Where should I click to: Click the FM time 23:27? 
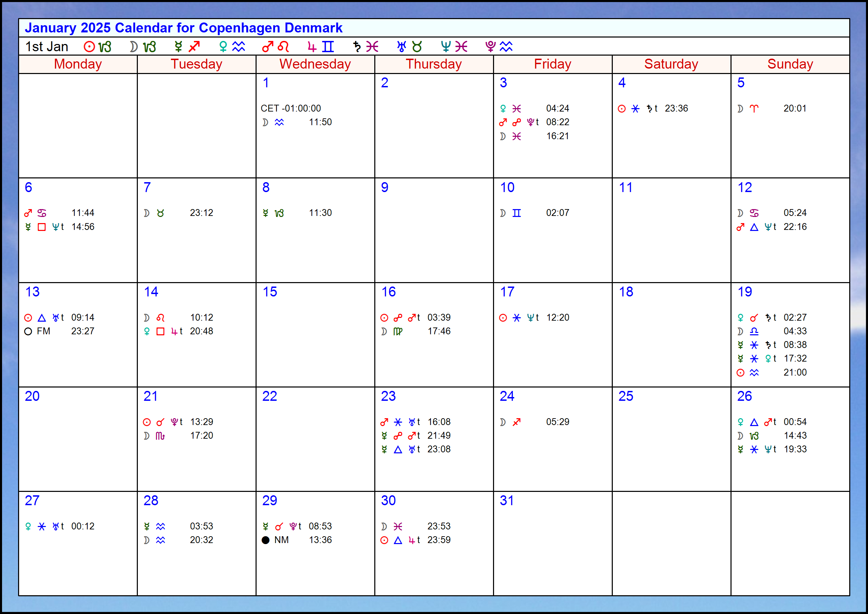83,331
